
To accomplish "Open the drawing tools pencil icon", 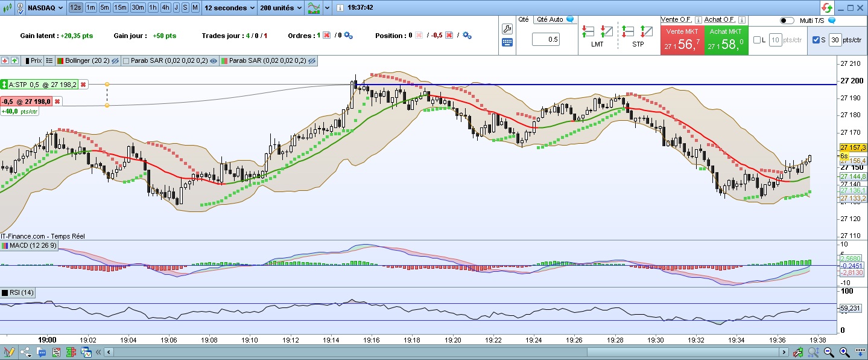I will click(9, 352).
